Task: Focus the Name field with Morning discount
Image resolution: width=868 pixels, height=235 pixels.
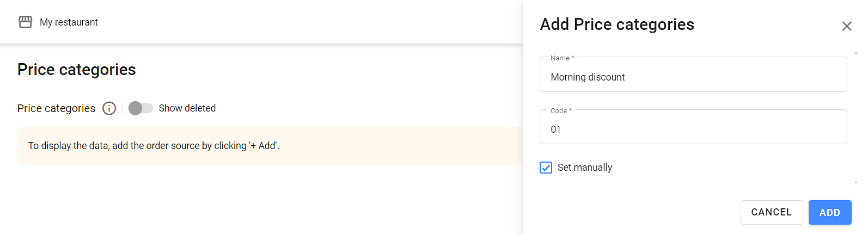Action: coord(693,77)
